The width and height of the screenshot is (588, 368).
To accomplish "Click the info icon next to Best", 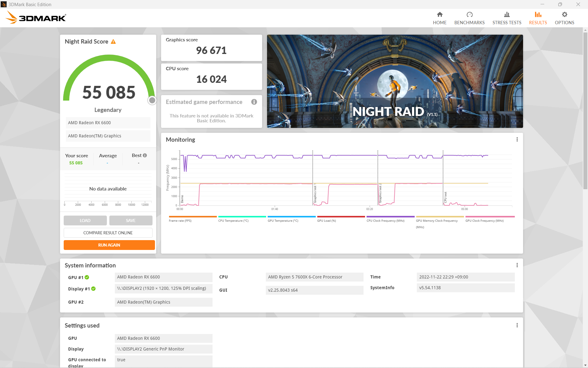I will tap(145, 155).
